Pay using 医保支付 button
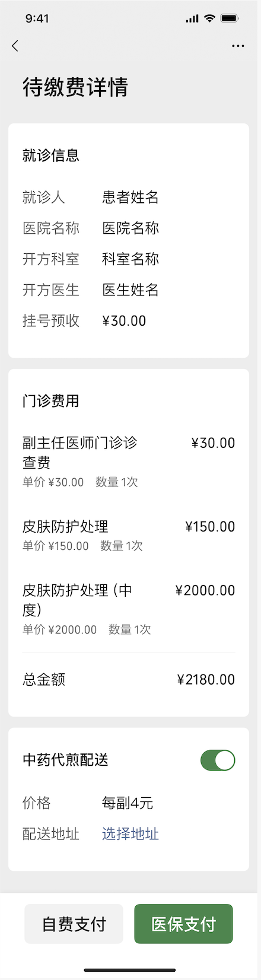The width and height of the screenshot is (261, 980). click(183, 924)
